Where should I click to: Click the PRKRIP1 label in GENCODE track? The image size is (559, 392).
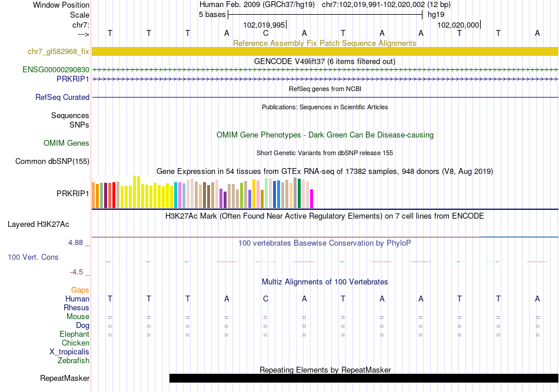[x=73, y=79]
